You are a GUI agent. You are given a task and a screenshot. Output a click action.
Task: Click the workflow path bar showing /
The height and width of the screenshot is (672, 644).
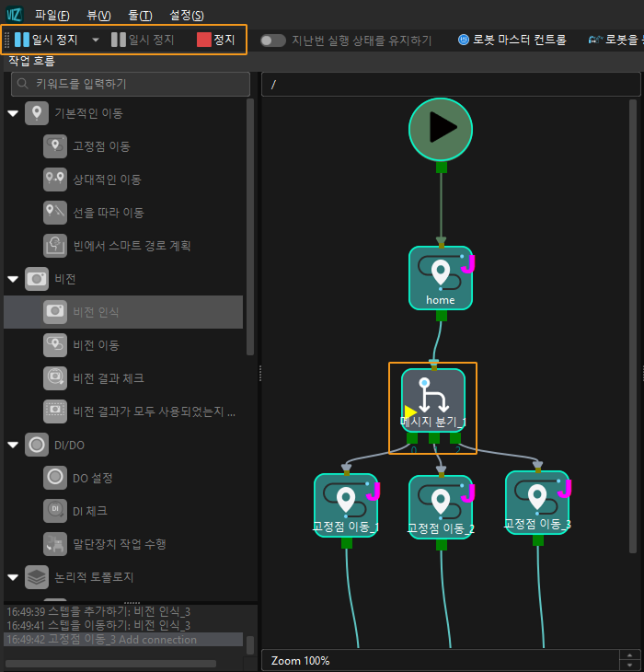(x=451, y=85)
